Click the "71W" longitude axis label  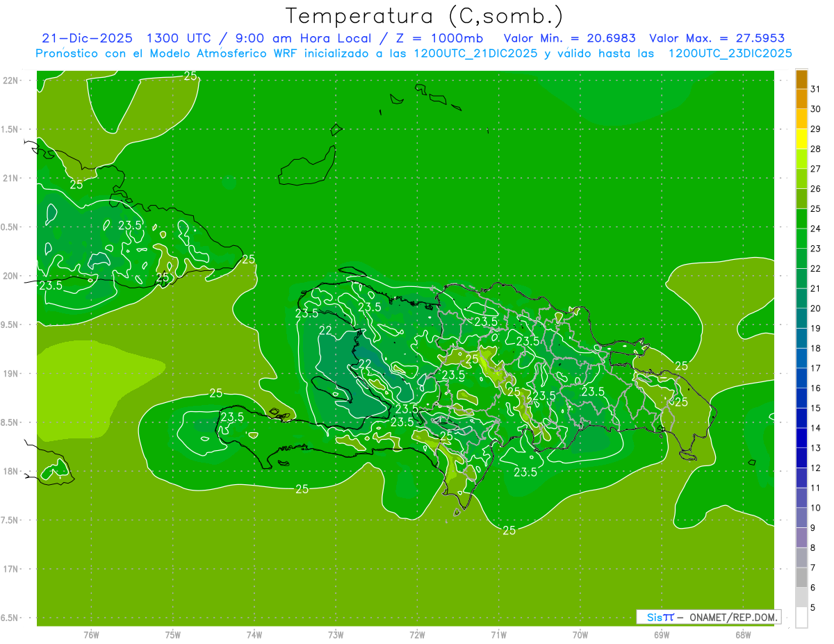pos(498,634)
